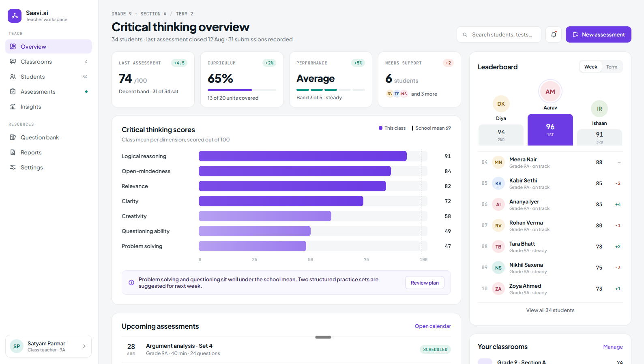Image resolution: width=644 pixels, height=364 pixels.
Task: Click the Assessments clipboard icon
Action: click(13, 92)
